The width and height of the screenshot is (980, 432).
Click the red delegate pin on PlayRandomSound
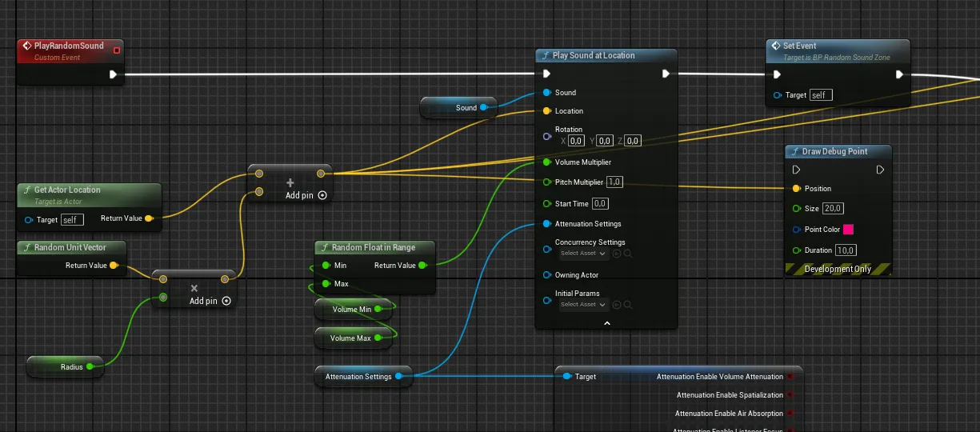tap(117, 50)
